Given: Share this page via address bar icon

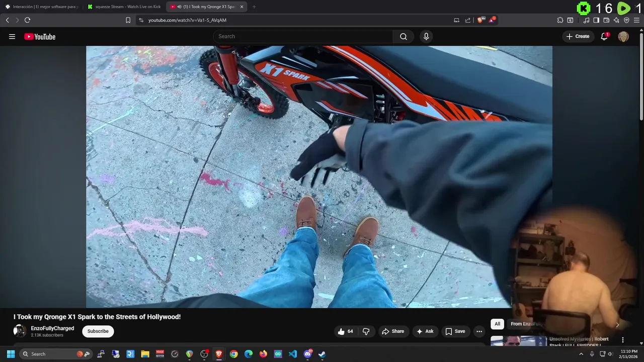Looking at the screenshot, I should pyautogui.click(x=468, y=20).
